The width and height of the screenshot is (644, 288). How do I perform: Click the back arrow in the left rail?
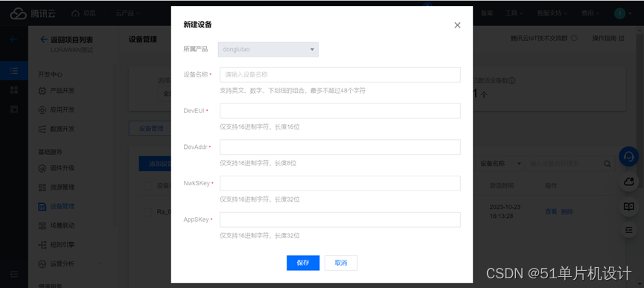(x=13, y=39)
